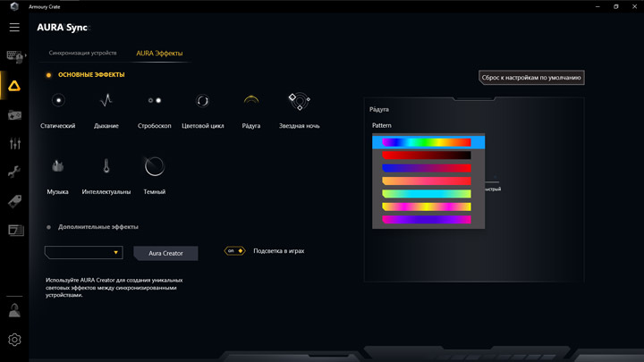Viewport: 644px width, 362px height.
Task: Select the Дополнительные эффекты radio option
Action: pyautogui.click(x=48, y=227)
